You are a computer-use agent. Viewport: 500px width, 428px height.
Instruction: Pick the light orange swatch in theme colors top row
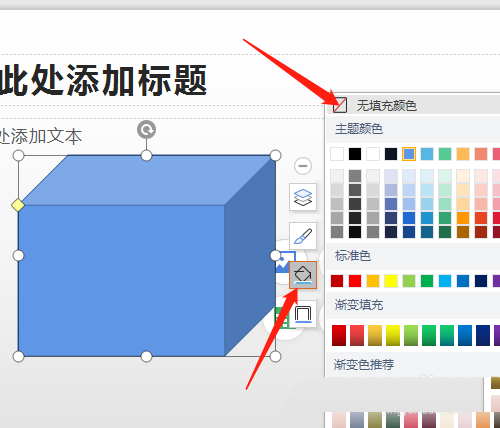pos(463,154)
